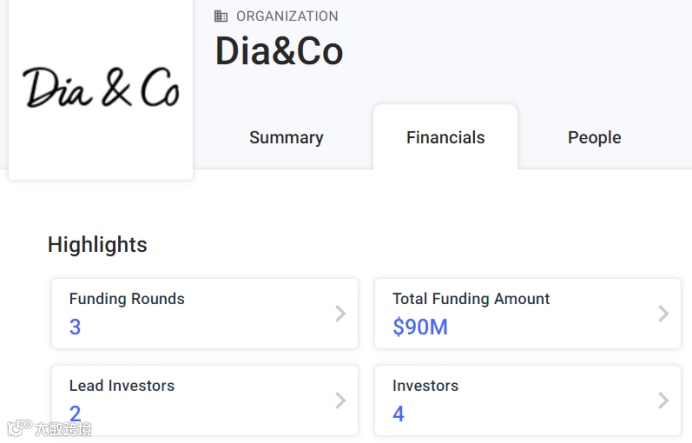Screen dimensions: 692x443
Task: Select the Financials tab
Action: (x=445, y=138)
